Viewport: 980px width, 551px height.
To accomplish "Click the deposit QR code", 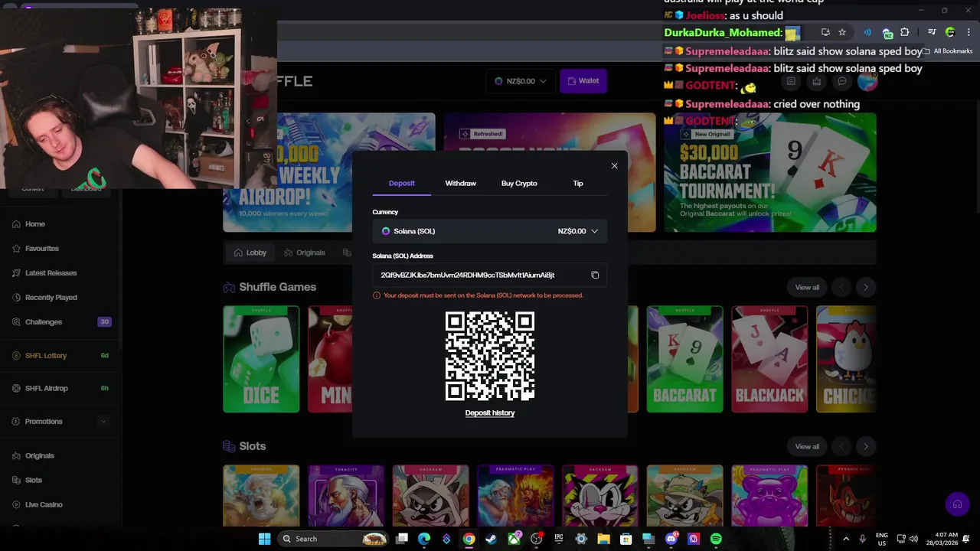I will 490,356.
